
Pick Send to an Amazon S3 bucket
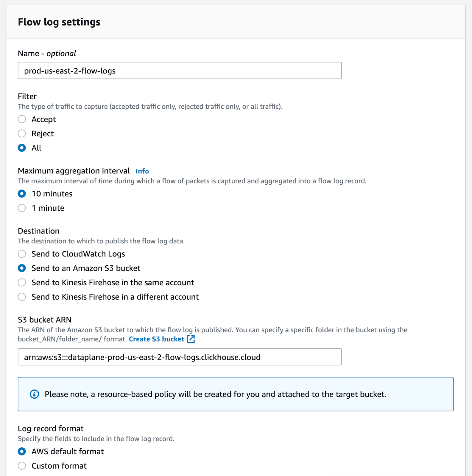coord(22,268)
